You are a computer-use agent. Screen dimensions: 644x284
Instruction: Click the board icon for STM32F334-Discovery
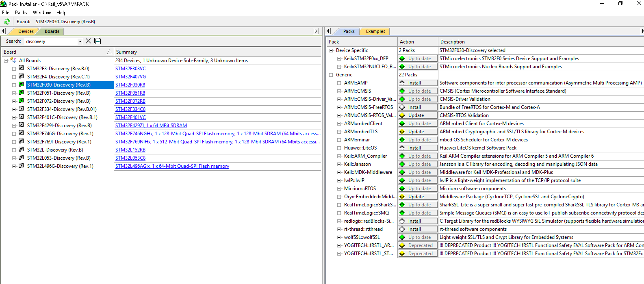click(x=21, y=109)
